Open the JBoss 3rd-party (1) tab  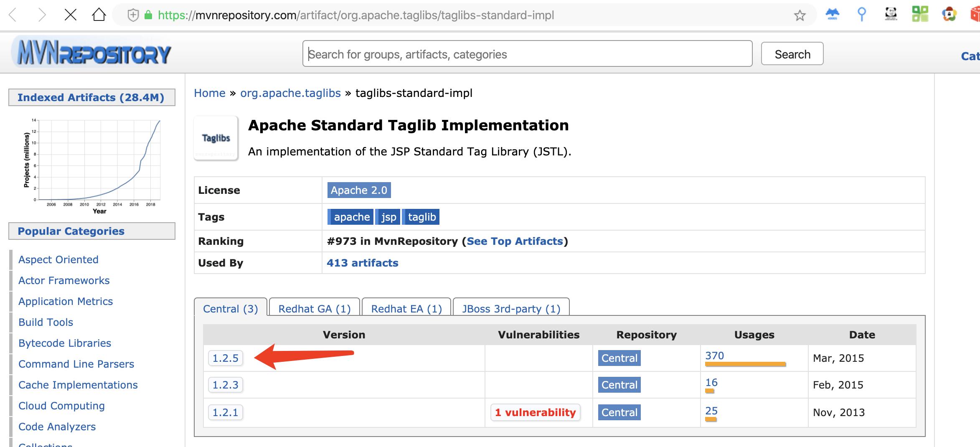(511, 308)
